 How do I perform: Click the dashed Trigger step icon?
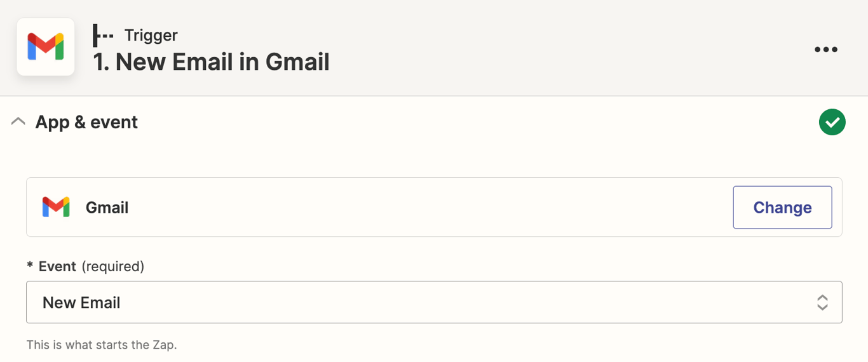(103, 36)
